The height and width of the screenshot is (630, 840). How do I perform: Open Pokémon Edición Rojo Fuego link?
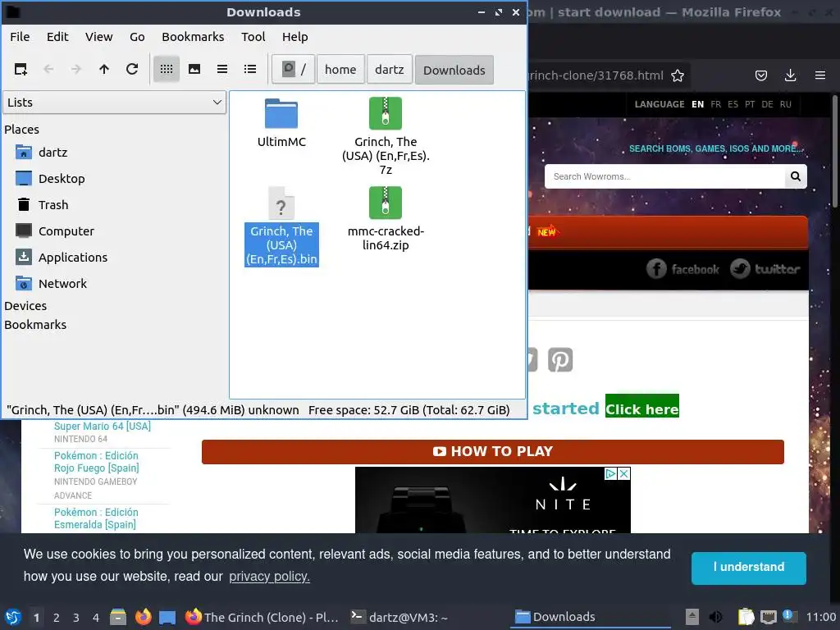pos(97,462)
